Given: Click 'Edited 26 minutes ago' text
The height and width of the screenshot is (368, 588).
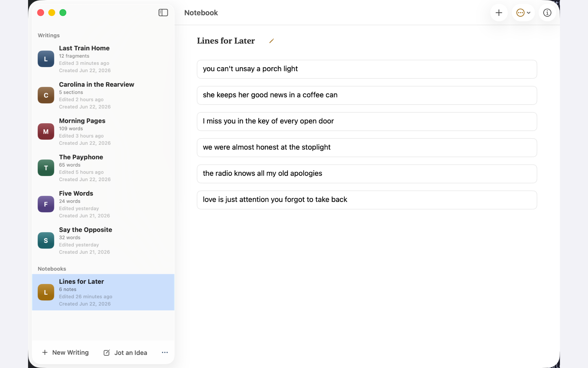Looking at the screenshot, I should pos(86,296).
